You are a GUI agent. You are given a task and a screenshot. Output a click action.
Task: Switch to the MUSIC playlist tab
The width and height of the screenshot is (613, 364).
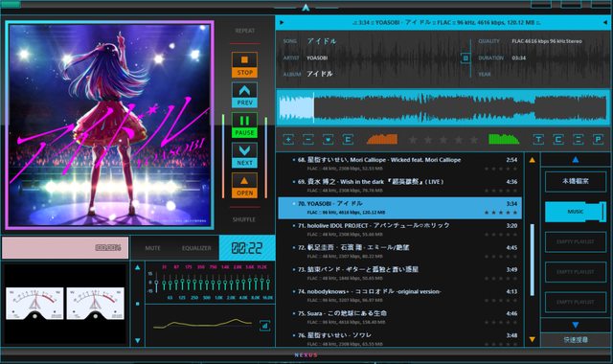point(575,212)
